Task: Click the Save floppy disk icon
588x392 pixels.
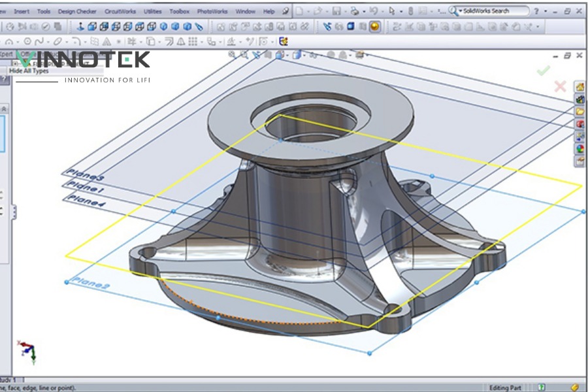Action: point(336,11)
